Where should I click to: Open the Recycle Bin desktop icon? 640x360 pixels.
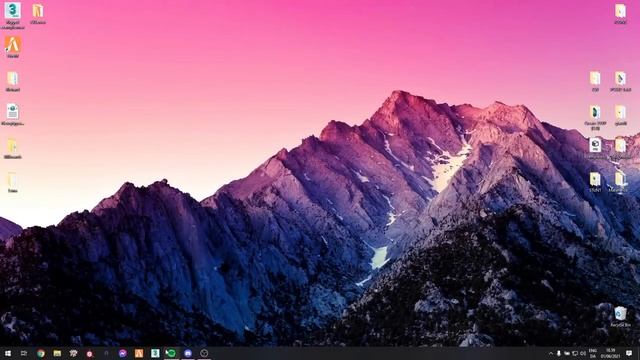tap(620, 317)
